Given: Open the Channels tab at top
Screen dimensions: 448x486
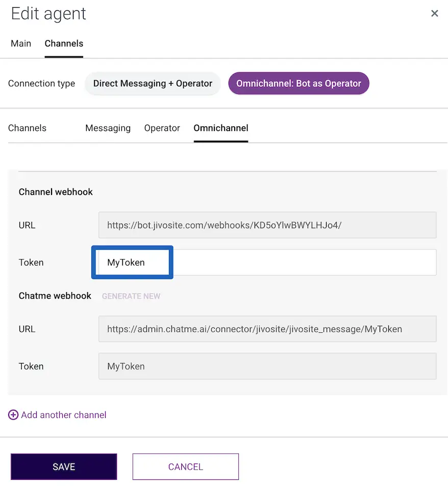Looking at the screenshot, I should click(x=64, y=43).
